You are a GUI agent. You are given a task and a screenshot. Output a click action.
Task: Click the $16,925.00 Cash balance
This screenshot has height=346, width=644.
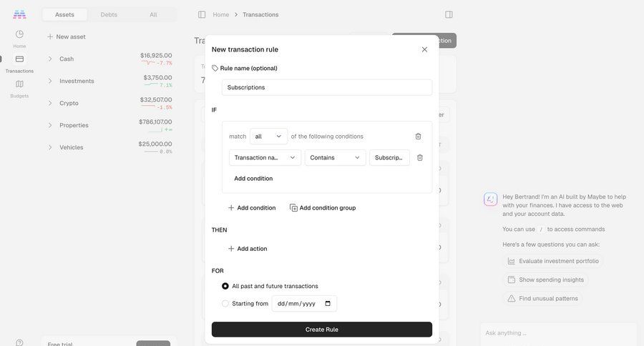coord(156,56)
